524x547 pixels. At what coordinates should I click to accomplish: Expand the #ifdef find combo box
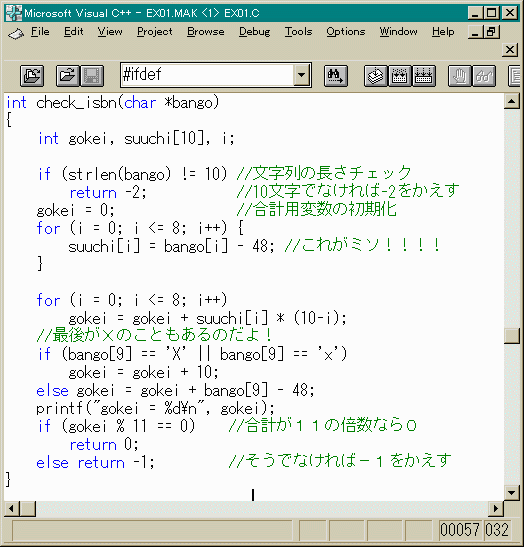coord(301,75)
